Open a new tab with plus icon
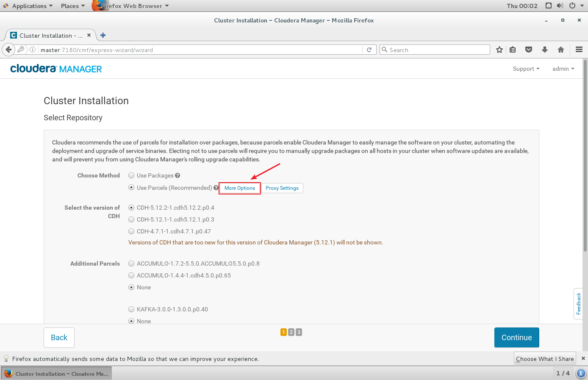This screenshot has width=588, height=380. click(x=103, y=35)
